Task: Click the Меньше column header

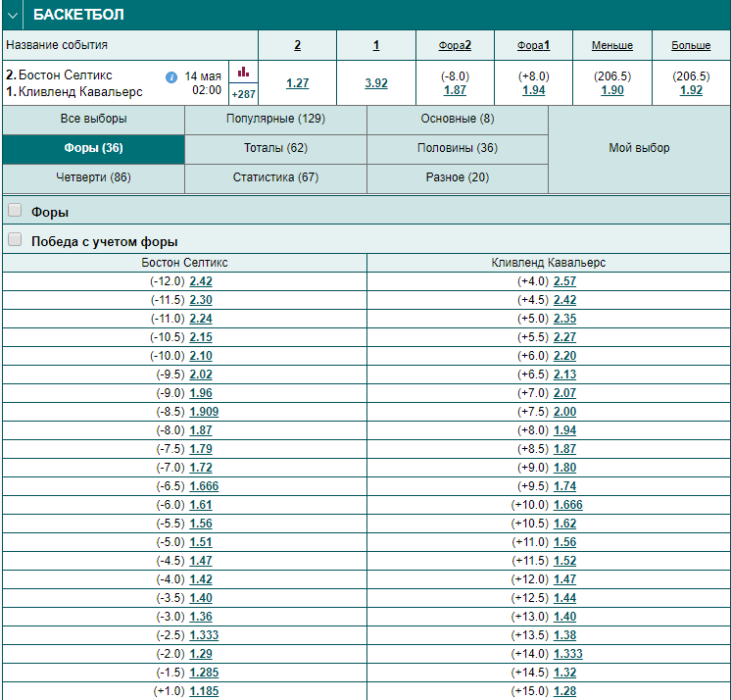Action: (612, 45)
